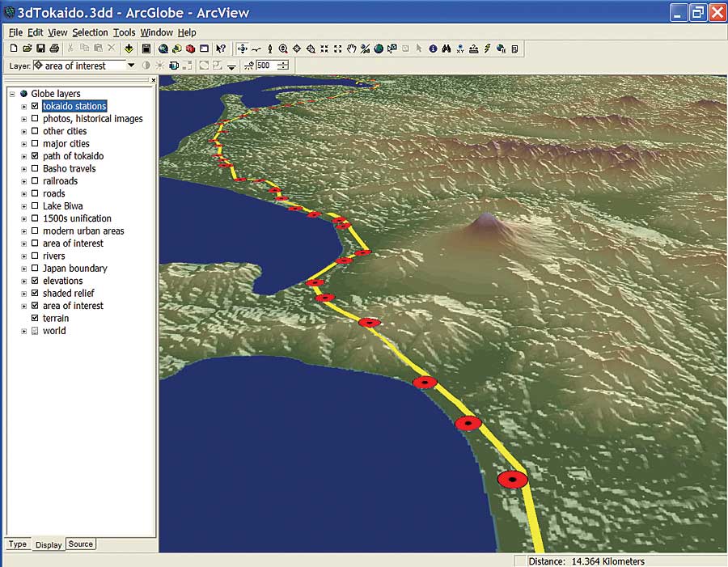Select the other cities layer name
The height and width of the screenshot is (567, 728).
tap(65, 131)
